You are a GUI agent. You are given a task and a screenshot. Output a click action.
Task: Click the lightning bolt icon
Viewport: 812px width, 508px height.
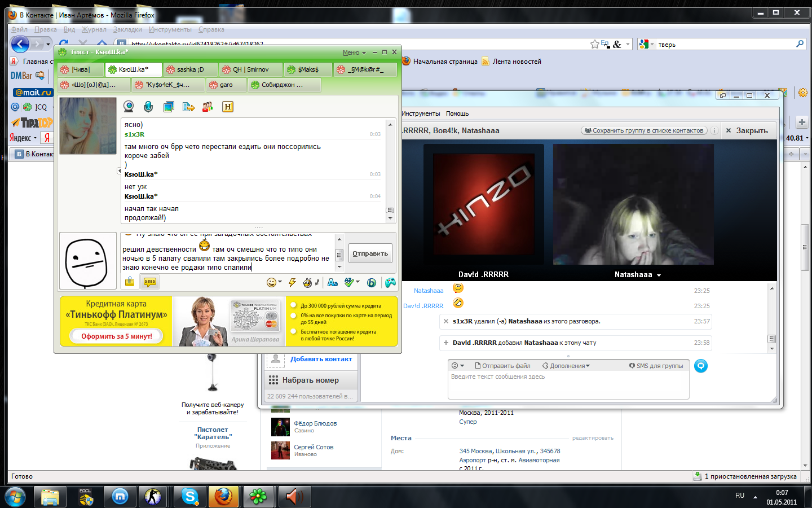[x=292, y=282]
